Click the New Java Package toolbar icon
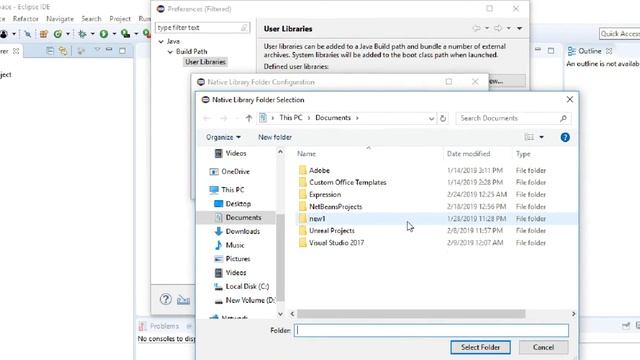The image size is (640, 360). click(44, 34)
